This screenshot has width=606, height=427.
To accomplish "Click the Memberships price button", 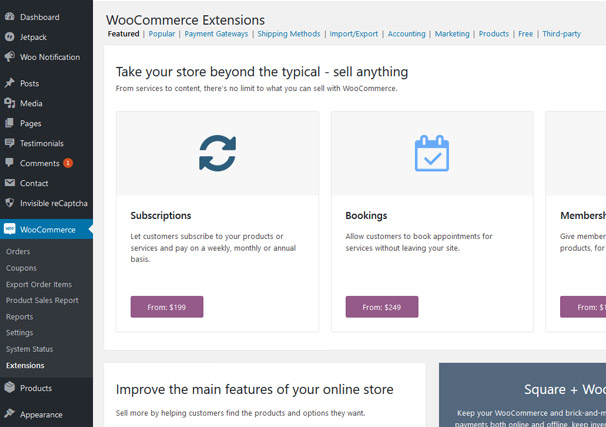I will tap(583, 307).
